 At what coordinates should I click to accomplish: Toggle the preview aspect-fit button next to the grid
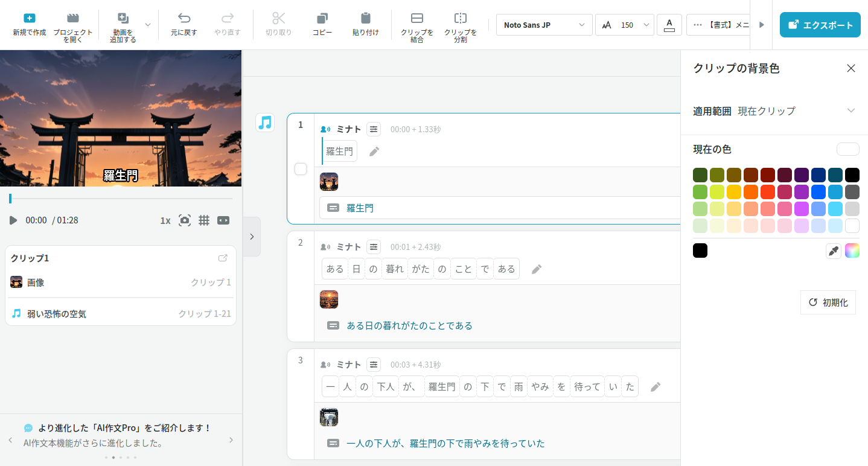point(223,220)
